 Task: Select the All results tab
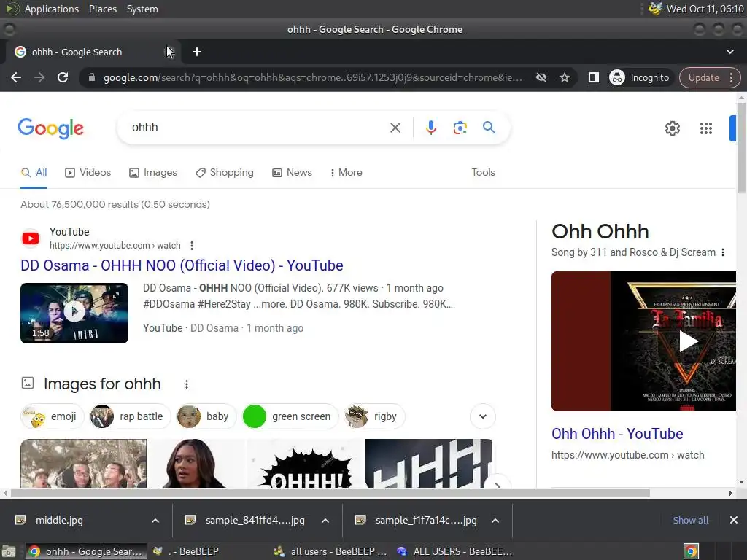click(x=34, y=172)
